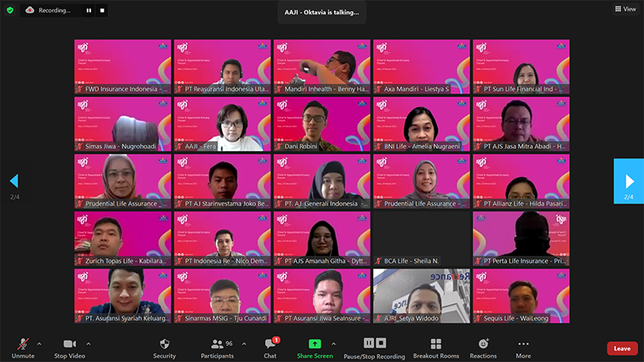
Task: Select BNI Life - Amelia Nugraeni tile
Action: coord(421,124)
